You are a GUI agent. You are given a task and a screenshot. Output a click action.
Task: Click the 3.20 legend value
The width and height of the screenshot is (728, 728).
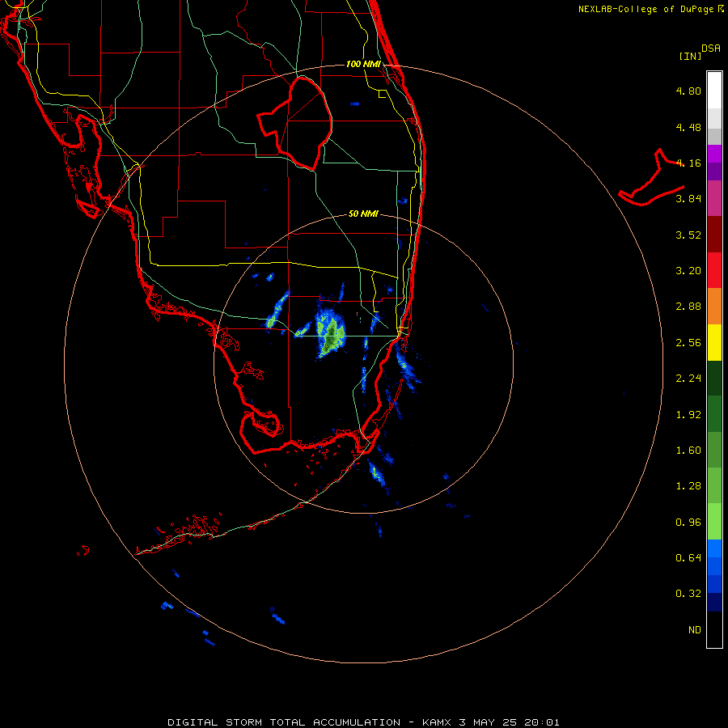[688, 271]
